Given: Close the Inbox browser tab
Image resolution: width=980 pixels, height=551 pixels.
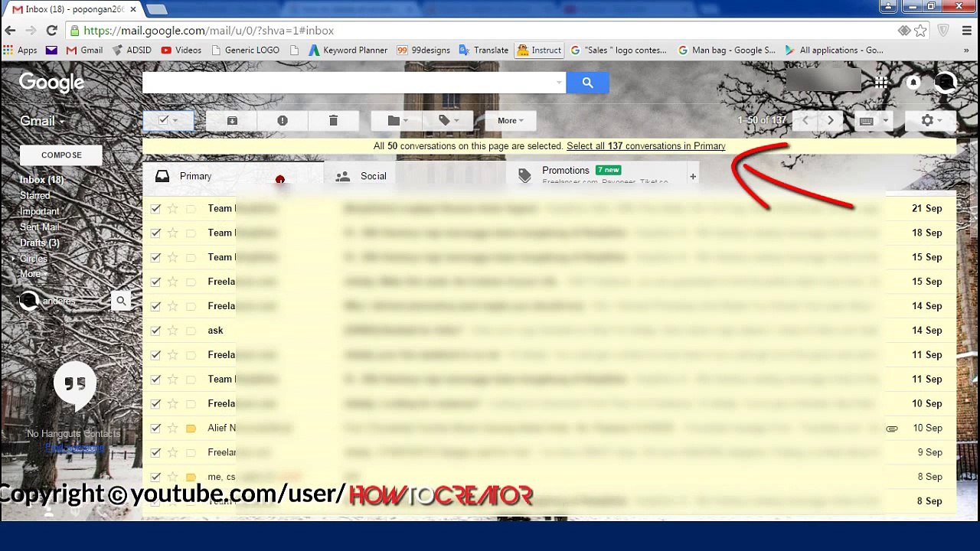Looking at the screenshot, I should coord(132,9).
